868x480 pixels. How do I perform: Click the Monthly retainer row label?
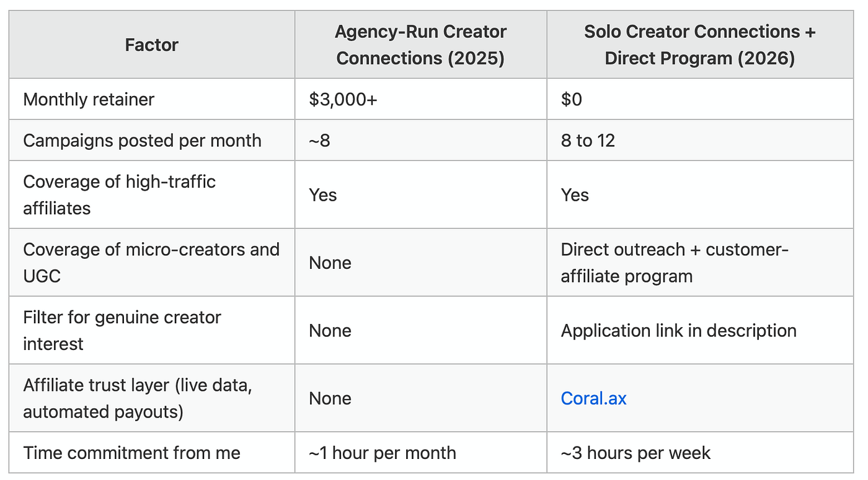89,100
